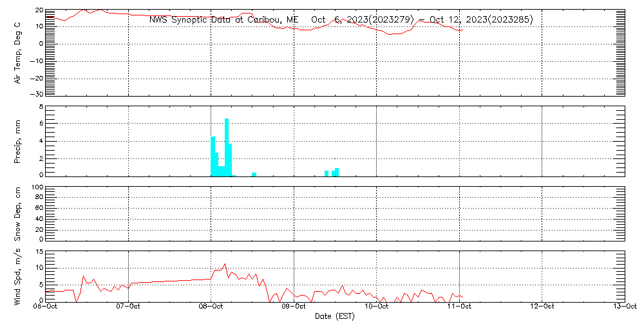Click the 'Precip, mm' axis label
The image size is (644, 322).
coord(17,140)
